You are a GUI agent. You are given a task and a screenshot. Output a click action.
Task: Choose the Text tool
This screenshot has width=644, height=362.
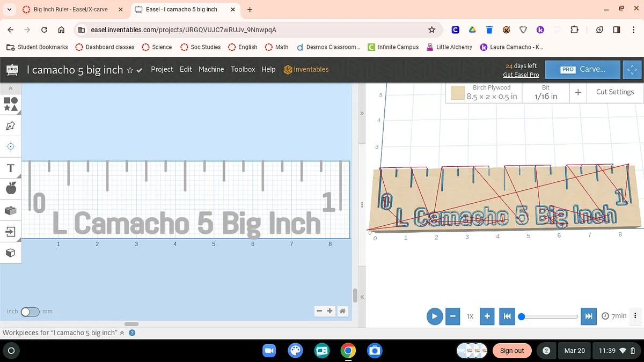[11, 168]
